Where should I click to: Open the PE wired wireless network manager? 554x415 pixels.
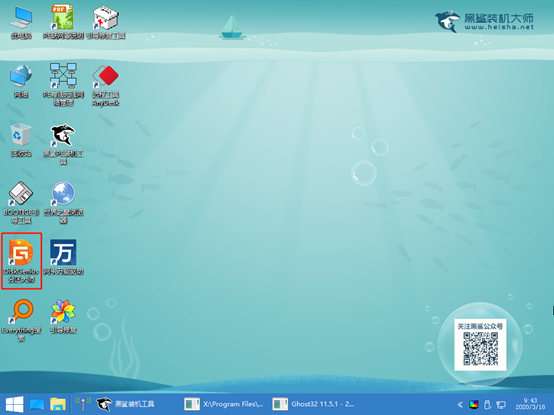[x=63, y=85]
